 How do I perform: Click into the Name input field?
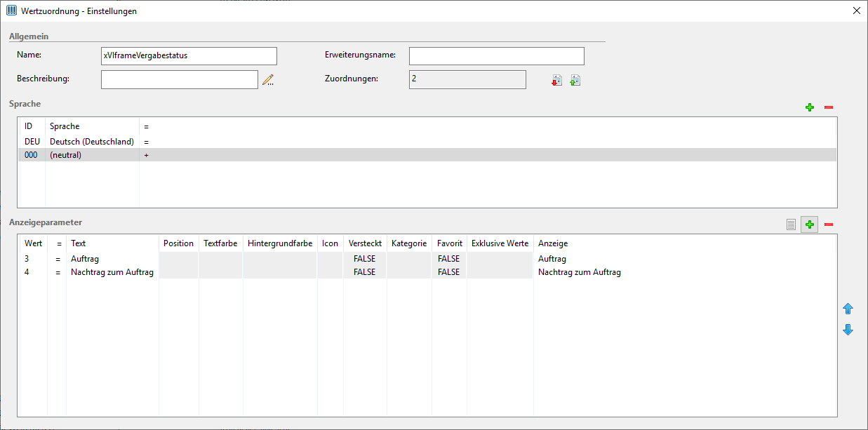[x=189, y=56]
